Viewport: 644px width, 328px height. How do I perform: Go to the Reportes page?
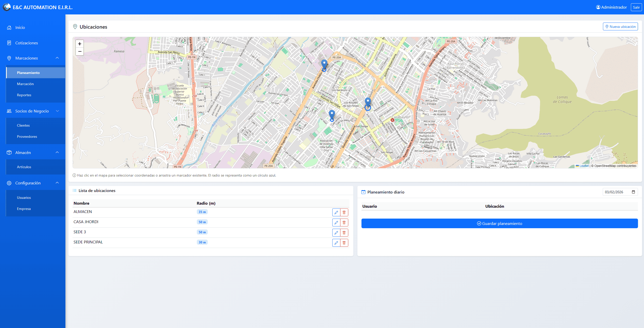[x=24, y=95]
